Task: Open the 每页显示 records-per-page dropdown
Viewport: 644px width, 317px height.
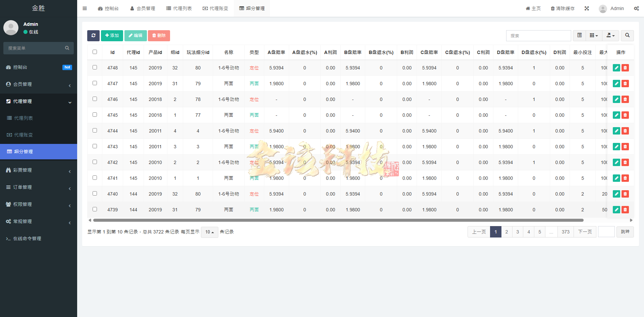Action: click(x=209, y=232)
